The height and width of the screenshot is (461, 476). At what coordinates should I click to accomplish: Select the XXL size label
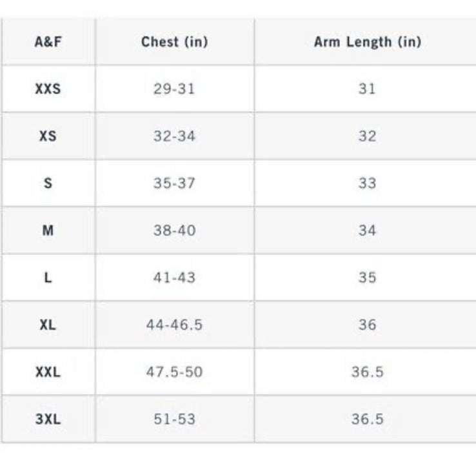click(x=48, y=372)
